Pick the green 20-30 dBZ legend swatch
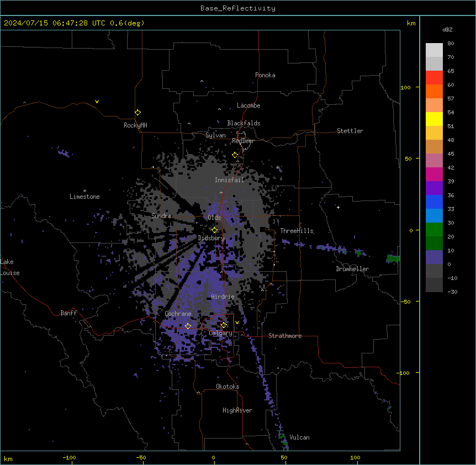 (x=434, y=230)
